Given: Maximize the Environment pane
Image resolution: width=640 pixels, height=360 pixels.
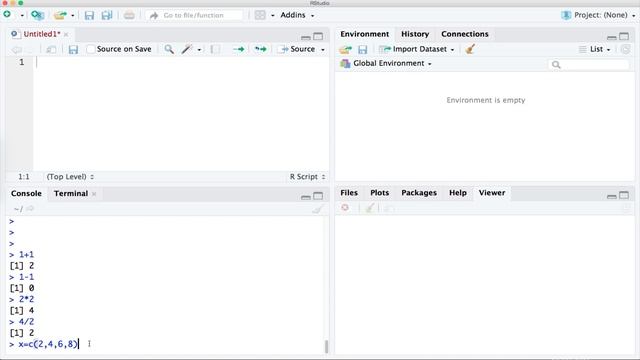Looking at the screenshot, I should click(624, 36).
